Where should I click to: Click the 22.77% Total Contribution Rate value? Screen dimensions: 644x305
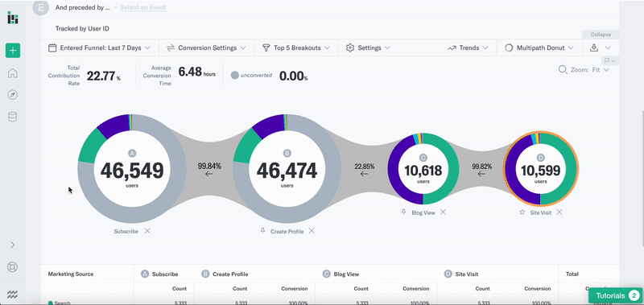point(104,76)
